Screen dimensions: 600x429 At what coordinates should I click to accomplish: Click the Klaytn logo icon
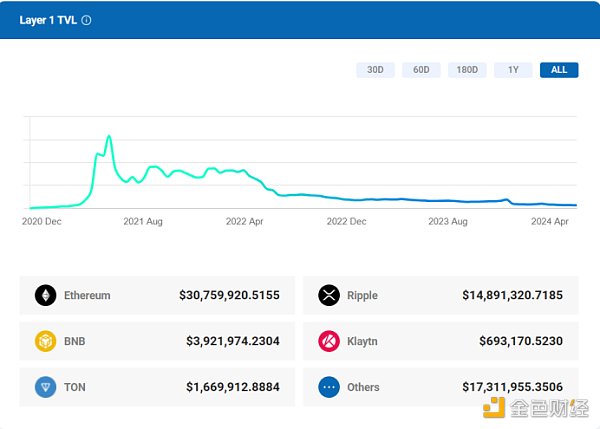330,341
